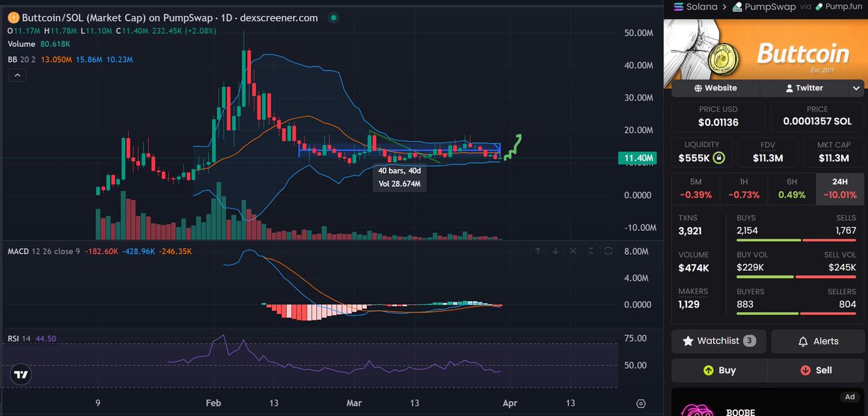Viewport: 868px width, 416px height.
Task: Collapse the MACD pane
Action: click(x=590, y=251)
